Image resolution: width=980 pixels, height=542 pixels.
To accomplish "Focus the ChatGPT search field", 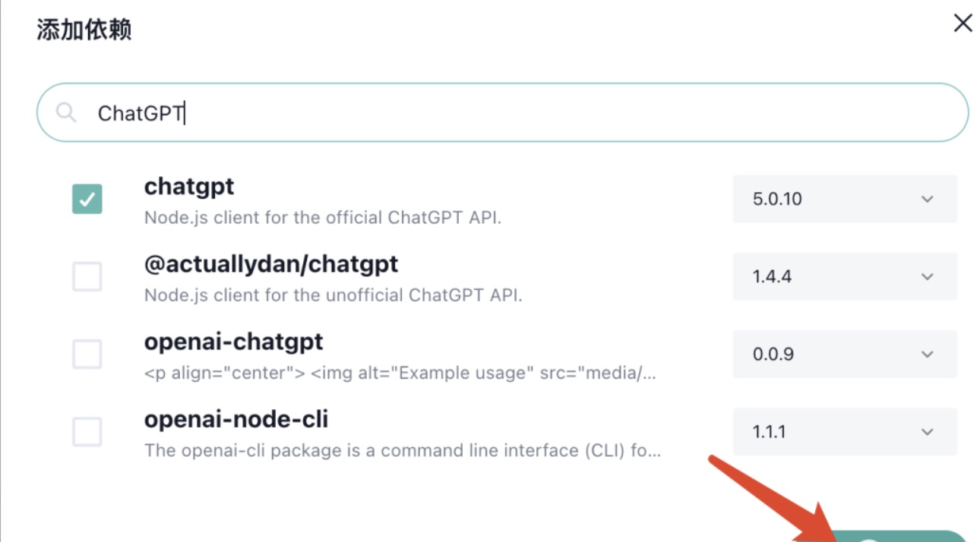I will pyautogui.click(x=501, y=113).
